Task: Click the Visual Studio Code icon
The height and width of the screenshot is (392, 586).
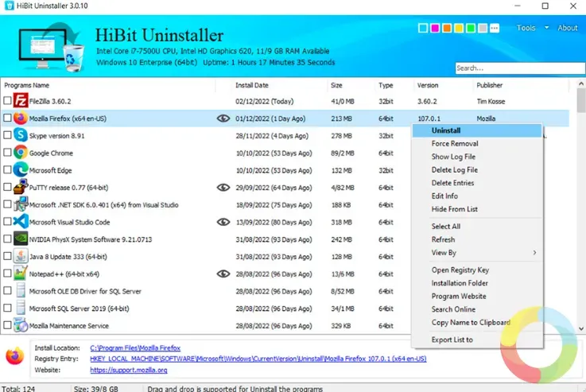Action: (x=21, y=222)
